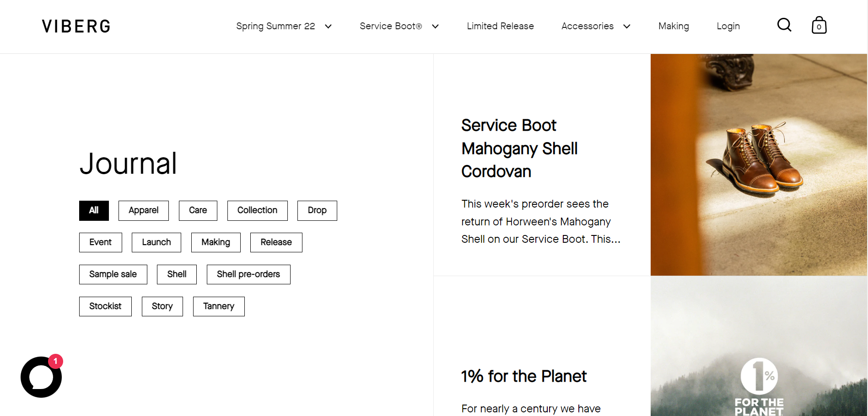The height and width of the screenshot is (416, 868).
Task: Expand the Service Boot menu chevron
Action: [x=435, y=27]
